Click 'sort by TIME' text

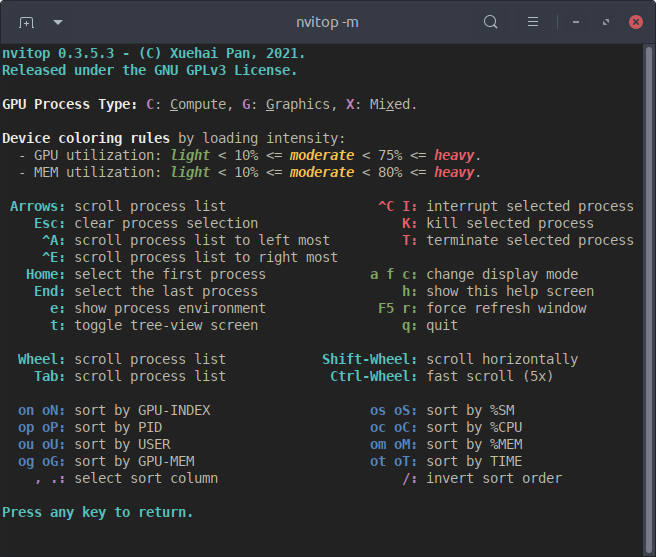pyautogui.click(x=474, y=462)
